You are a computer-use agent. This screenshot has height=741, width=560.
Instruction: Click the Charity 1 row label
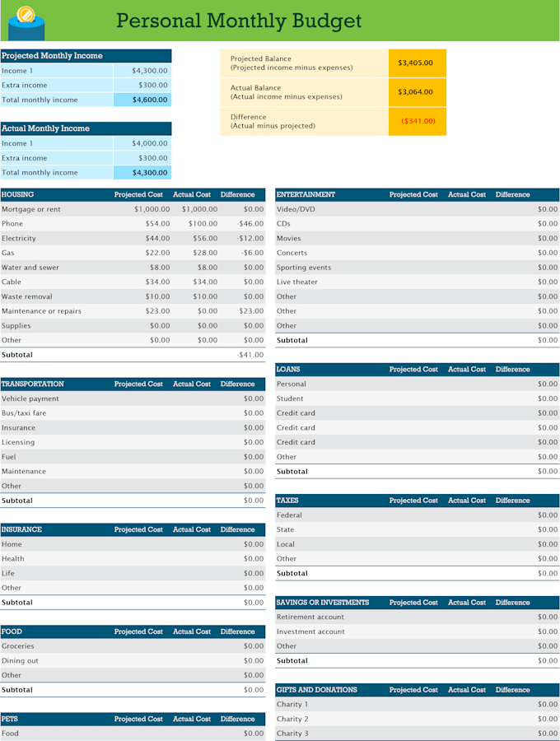pyautogui.click(x=292, y=705)
